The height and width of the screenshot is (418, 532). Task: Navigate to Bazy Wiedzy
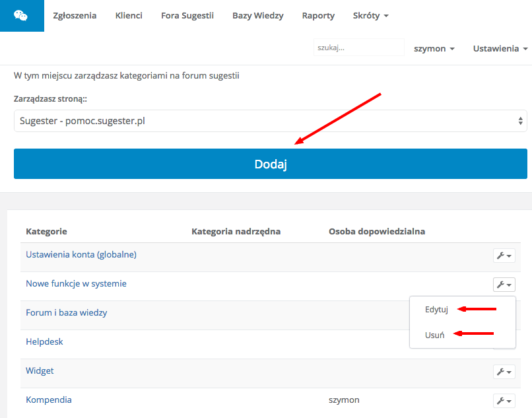(258, 15)
